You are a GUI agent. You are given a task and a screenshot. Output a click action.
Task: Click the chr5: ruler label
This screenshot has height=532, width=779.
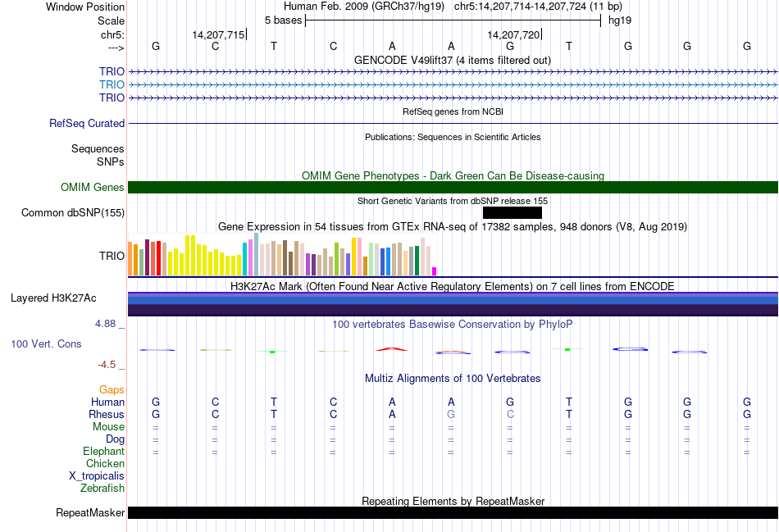coord(112,34)
